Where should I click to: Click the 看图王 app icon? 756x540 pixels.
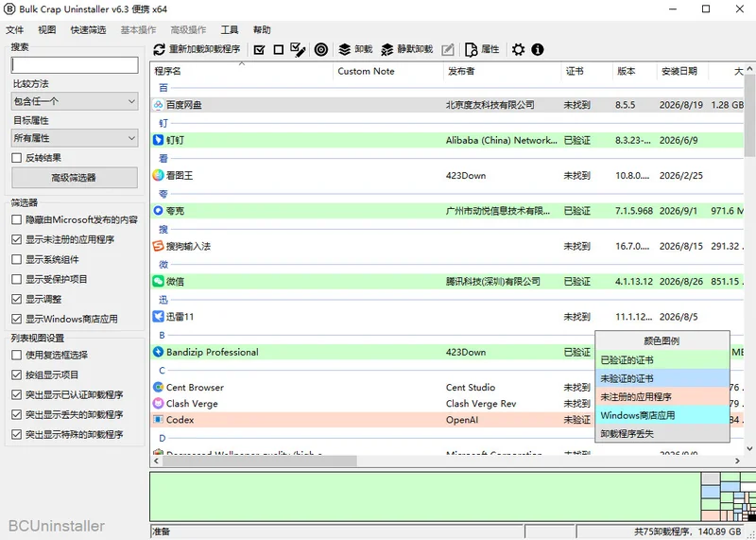pos(158,175)
